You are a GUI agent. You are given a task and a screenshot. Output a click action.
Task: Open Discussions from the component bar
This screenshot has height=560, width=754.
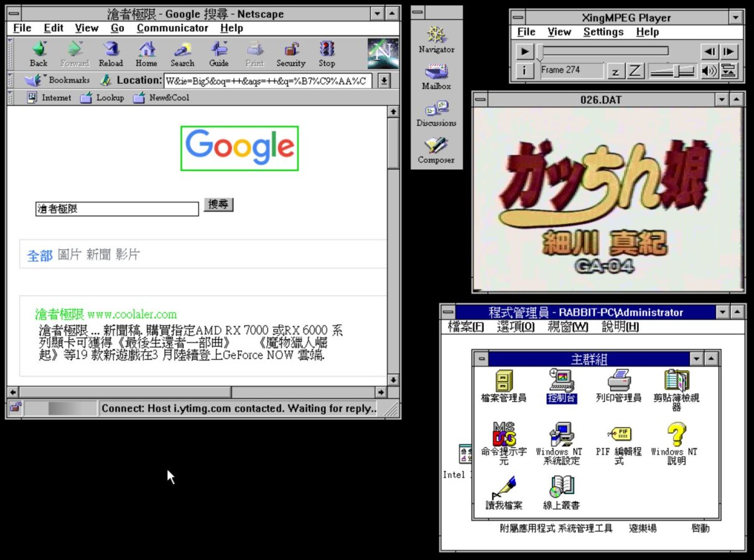436,113
